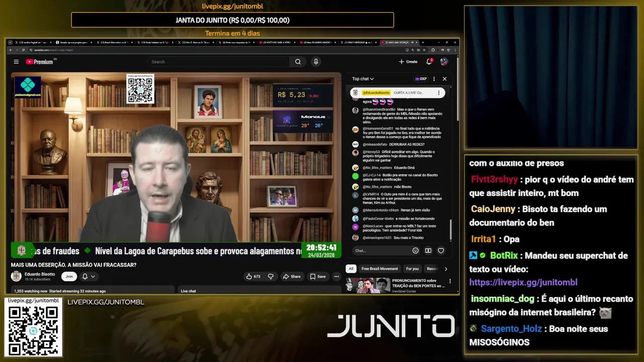Click the @CJ-CJ-14 chat username

[x=372, y=175]
